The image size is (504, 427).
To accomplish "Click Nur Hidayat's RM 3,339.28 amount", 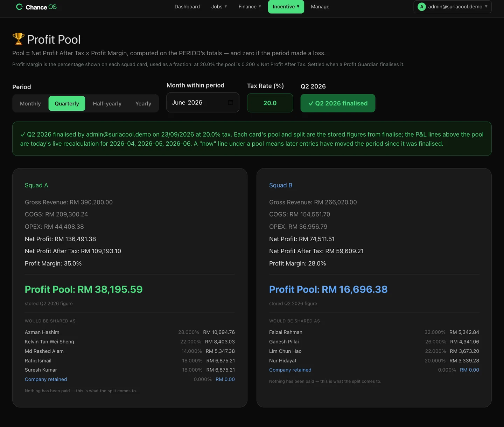I will pyautogui.click(x=464, y=360).
